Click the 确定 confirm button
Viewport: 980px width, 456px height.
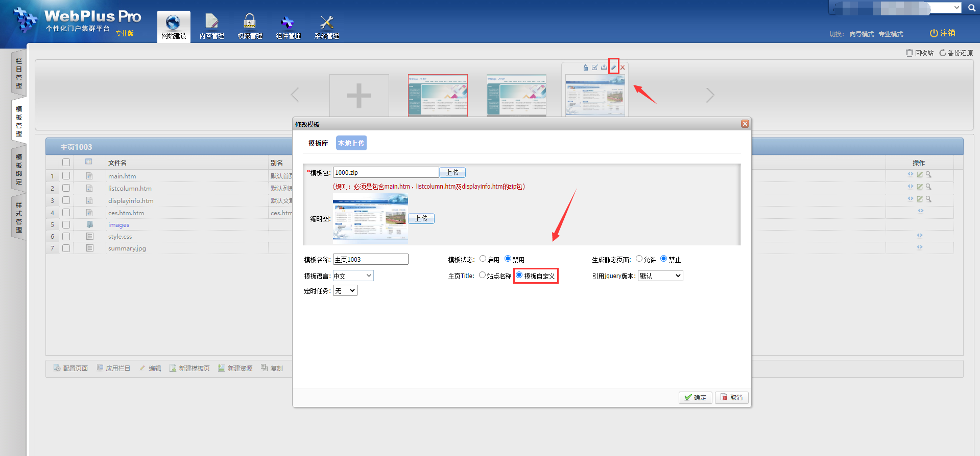(x=695, y=398)
